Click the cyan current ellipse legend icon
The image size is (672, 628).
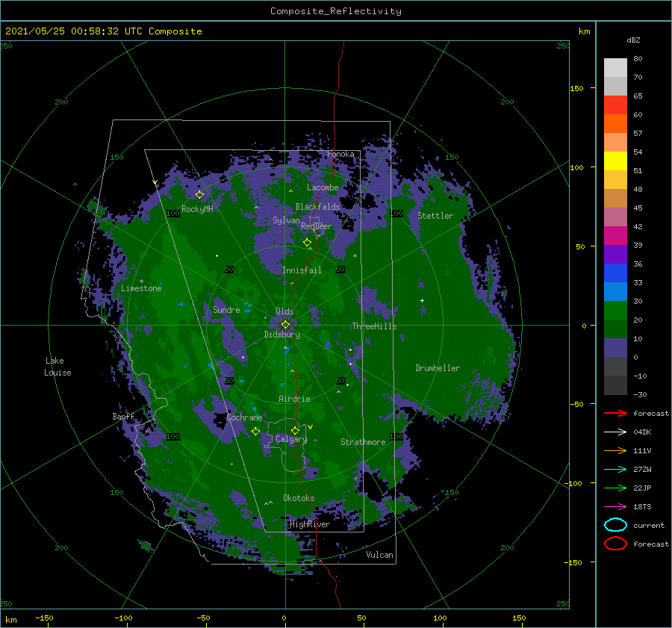pyautogui.click(x=615, y=525)
